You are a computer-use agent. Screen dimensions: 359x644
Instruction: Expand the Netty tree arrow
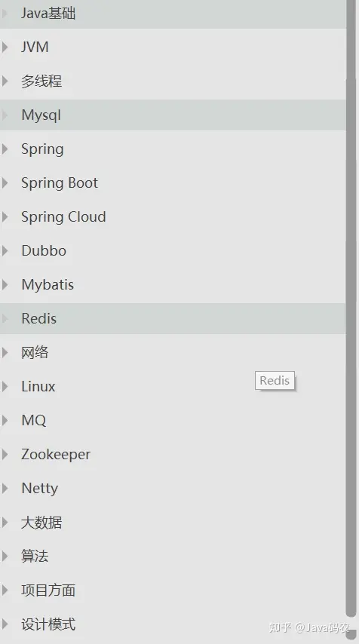(x=5, y=488)
